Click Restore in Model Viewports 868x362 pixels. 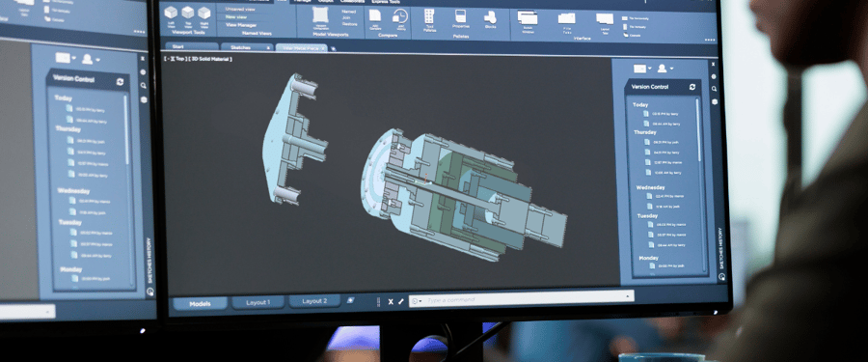click(350, 24)
